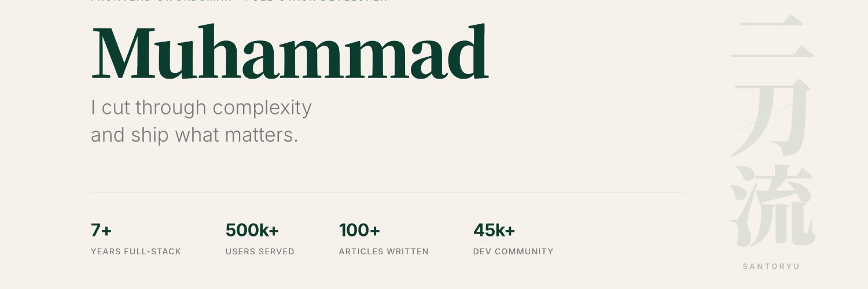Click the "and ship what matters." line
The height and width of the screenshot is (289, 868).
click(x=194, y=135)
